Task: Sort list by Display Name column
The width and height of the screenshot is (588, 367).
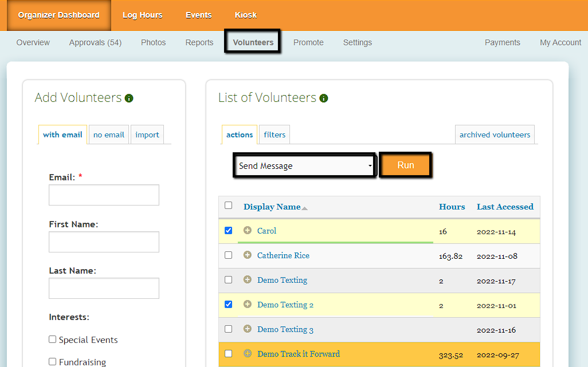Action: 272,207
